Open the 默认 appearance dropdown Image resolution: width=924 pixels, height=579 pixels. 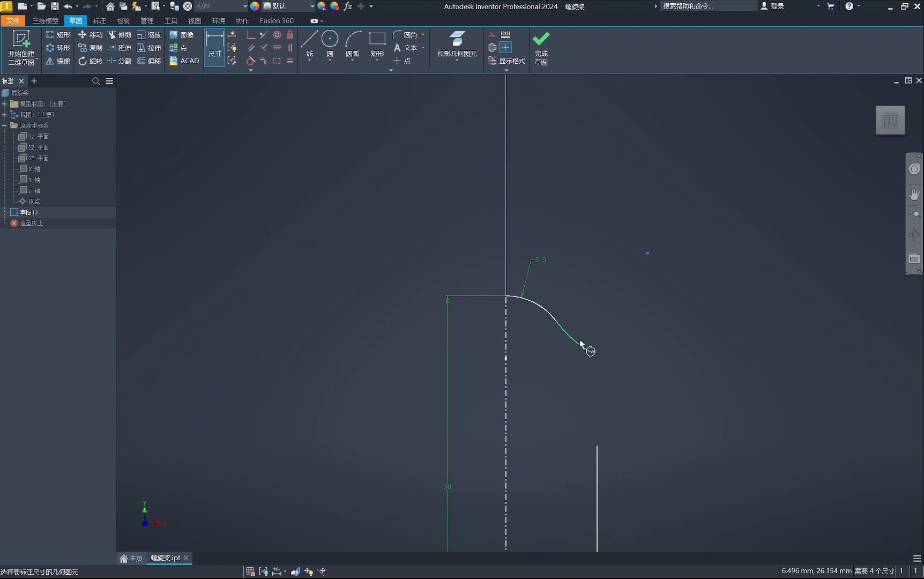tap(288, 6)
